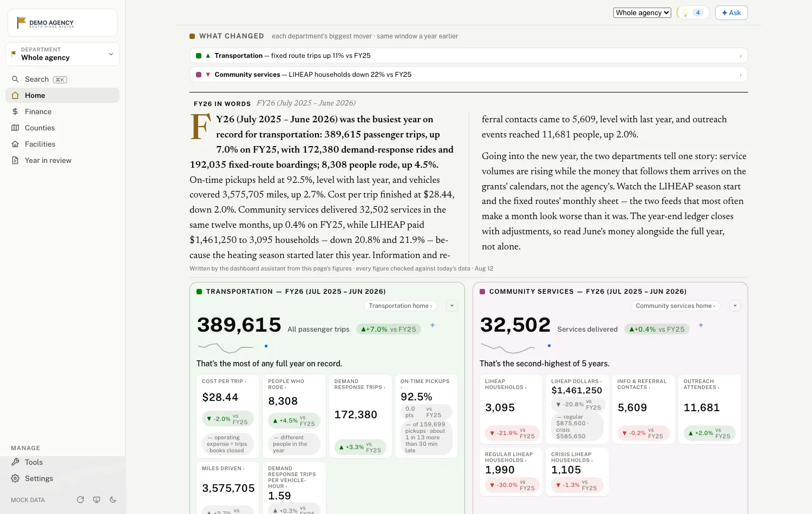This screenshot has width=812, height=514.
Task: Click the Demo Agency flag logo
Action: [x=21, y=22]
